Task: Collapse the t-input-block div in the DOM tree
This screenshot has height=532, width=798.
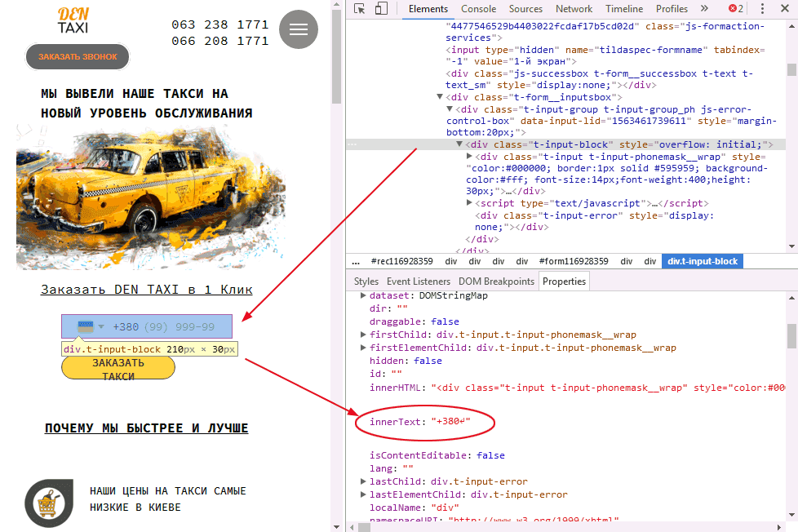Action: pos(459,144)
